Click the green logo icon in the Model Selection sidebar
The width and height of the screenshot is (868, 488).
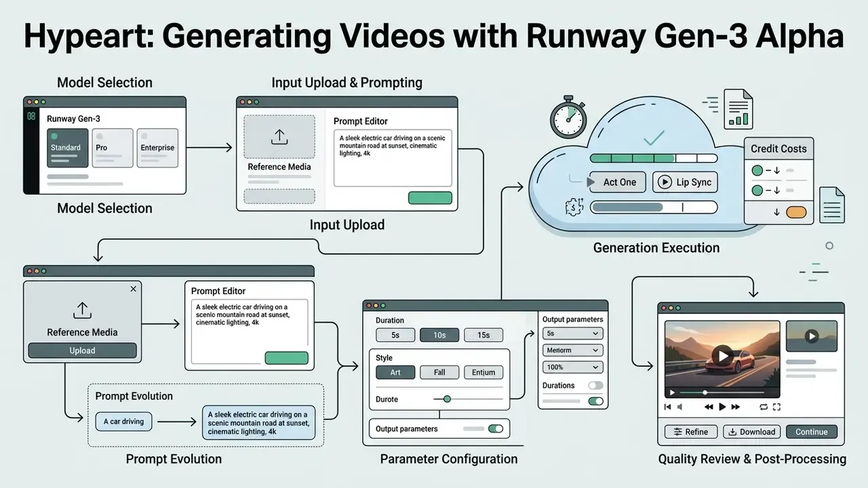pos(31,117)
